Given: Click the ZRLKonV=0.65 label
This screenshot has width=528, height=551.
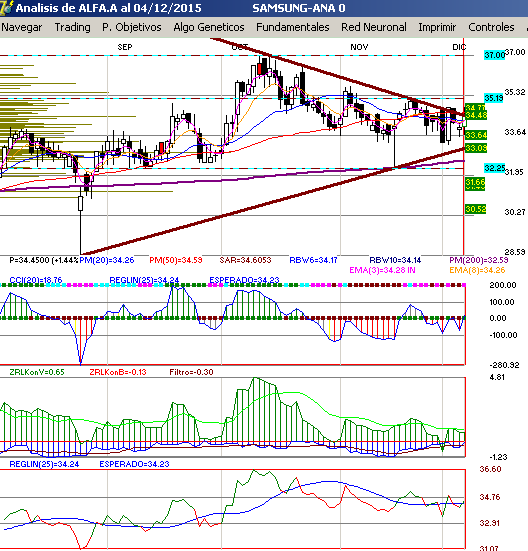Looking at the screenshot, I should [x=37, y=372].
